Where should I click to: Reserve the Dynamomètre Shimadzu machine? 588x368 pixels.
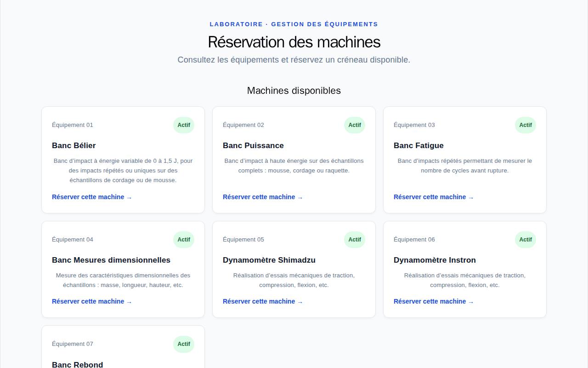click(263, 301)
